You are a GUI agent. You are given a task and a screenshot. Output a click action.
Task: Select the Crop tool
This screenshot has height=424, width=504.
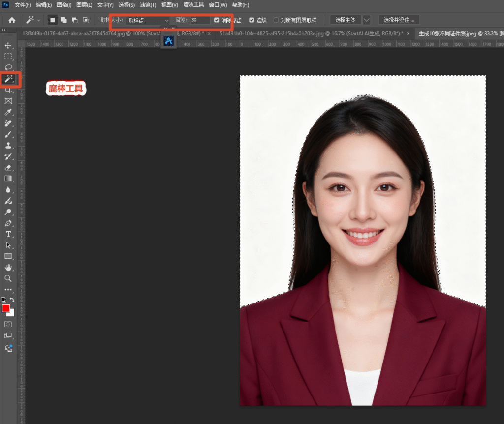[x=8, y=91]
